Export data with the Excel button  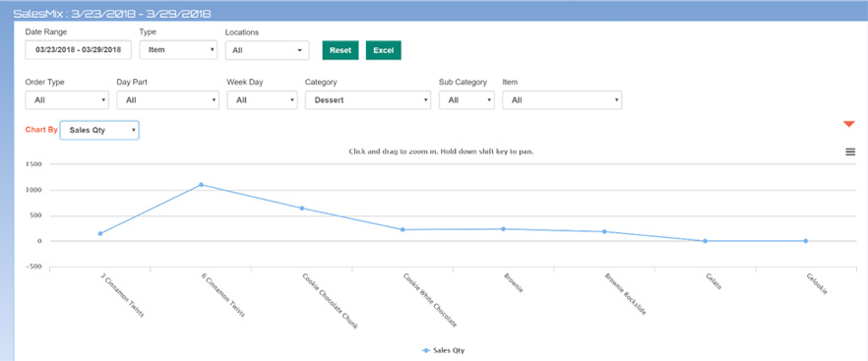383,50
